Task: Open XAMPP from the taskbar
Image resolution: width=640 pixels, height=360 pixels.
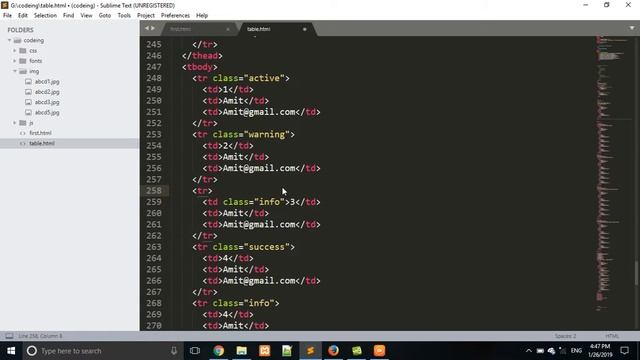Action: point(264,351)
